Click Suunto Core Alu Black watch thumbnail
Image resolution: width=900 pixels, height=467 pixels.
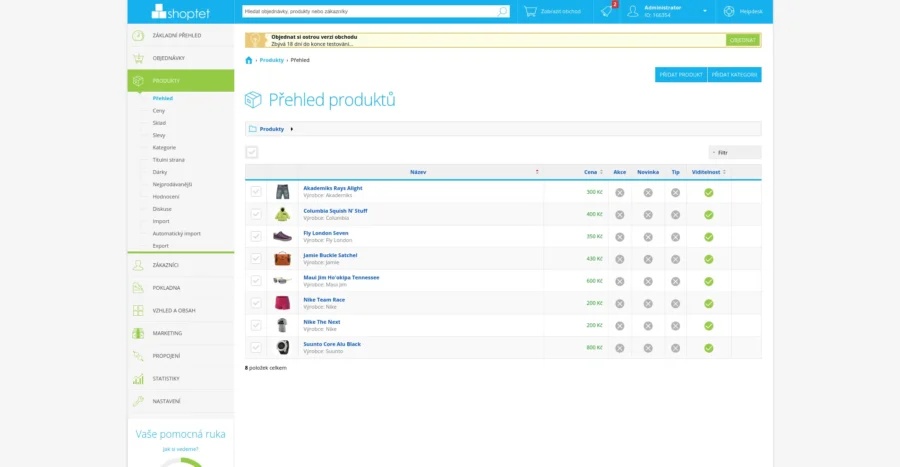pyautogui.click(x=282, y=347)
